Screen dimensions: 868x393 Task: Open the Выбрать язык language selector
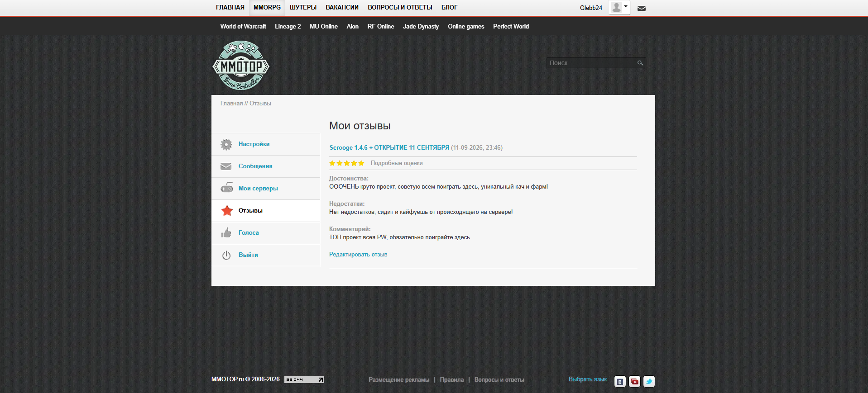588,379
